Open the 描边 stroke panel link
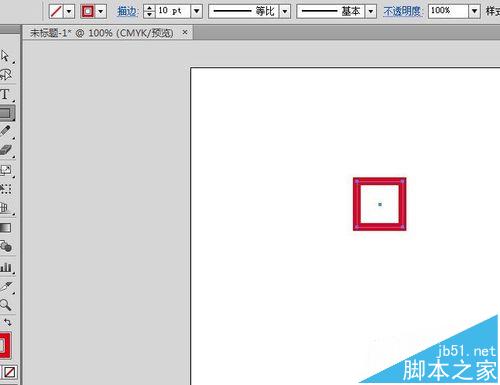The width and height of the screenshot is (500, 385). click(128, 11)
